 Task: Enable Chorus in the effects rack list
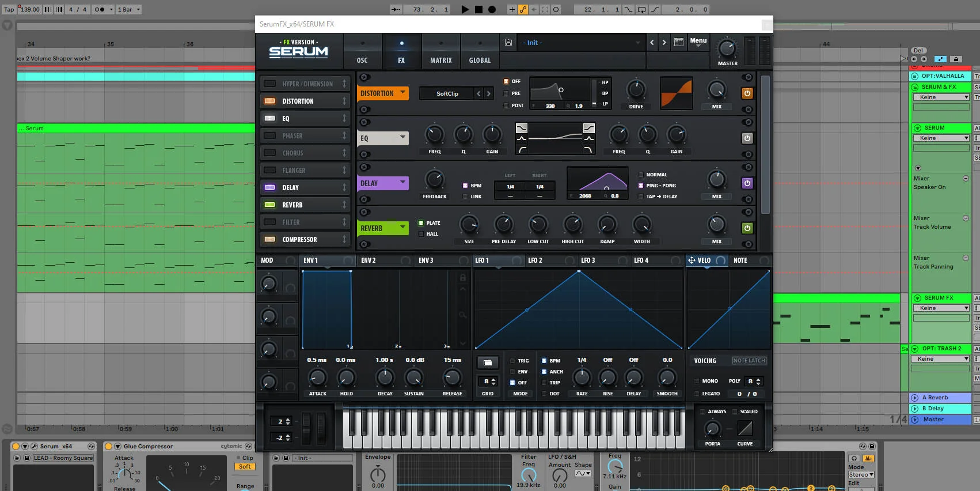[269, 153]
